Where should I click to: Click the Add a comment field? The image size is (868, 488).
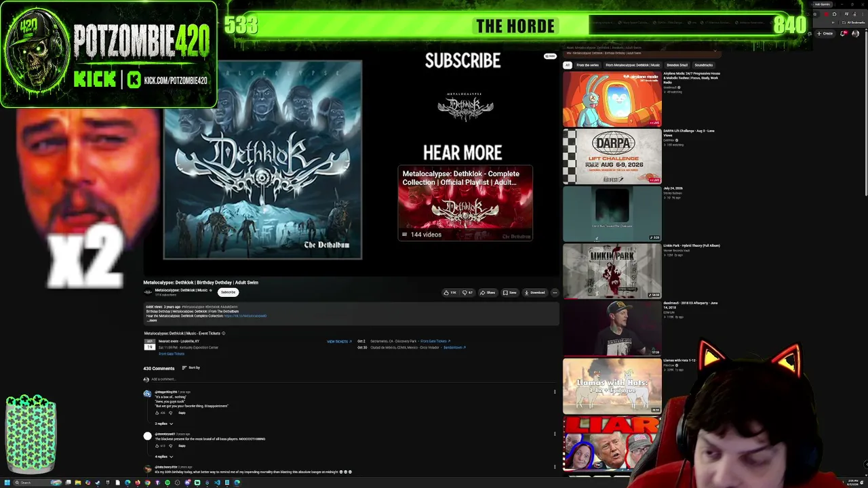353,380
